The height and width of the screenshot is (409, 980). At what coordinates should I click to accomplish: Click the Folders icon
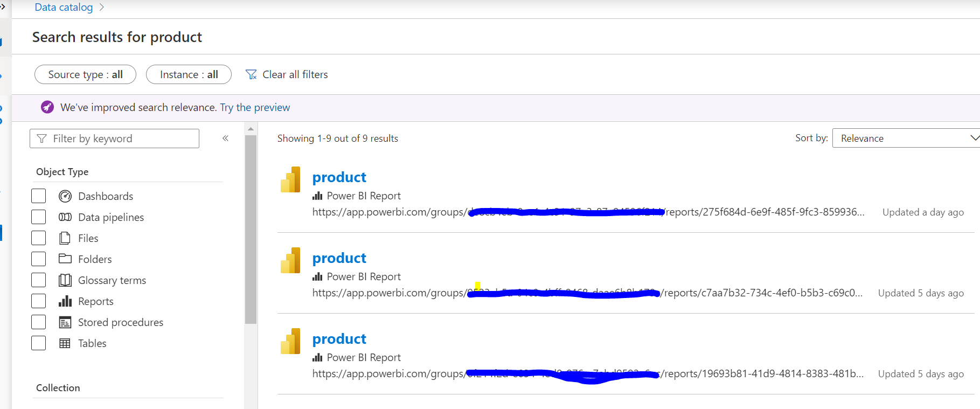click(x=65, y=259)
